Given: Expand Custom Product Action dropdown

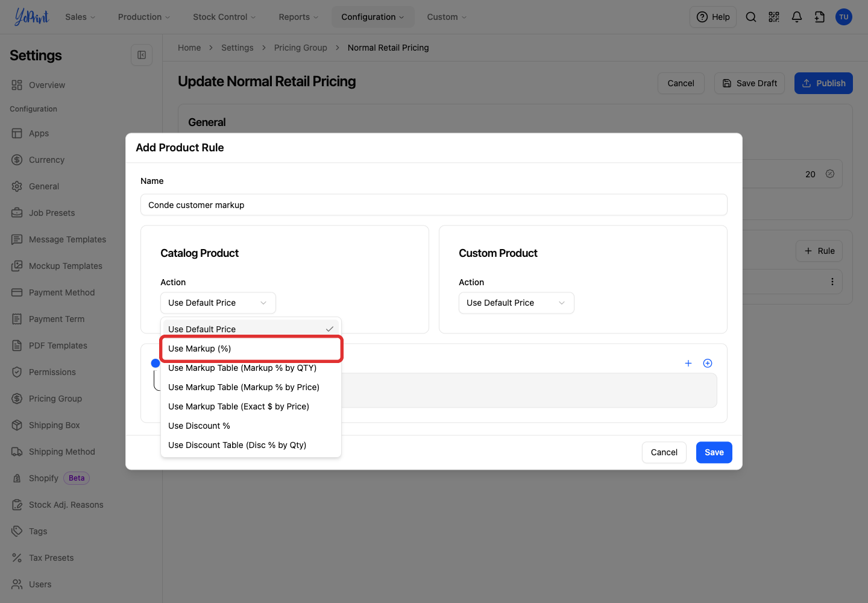Looking at the screenshot, I should [517, 303].
